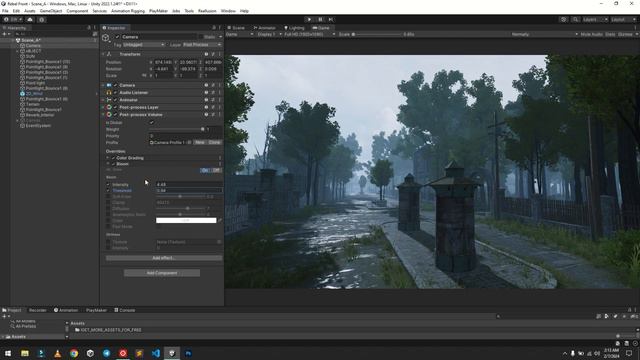Open the Window menu
The width and height of the screenshot is (640, 360).
pyautogui.click(x=228, y=11)
